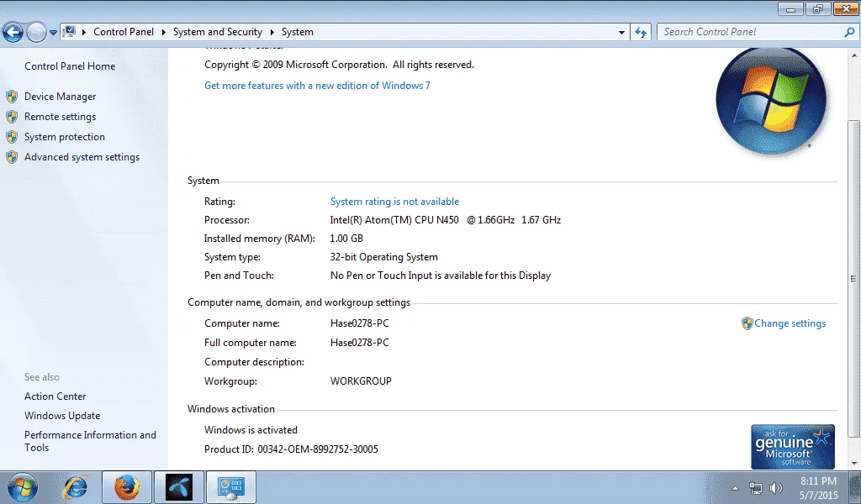
Task: Click shield icon beside System protection
Action: pos(12,137)
